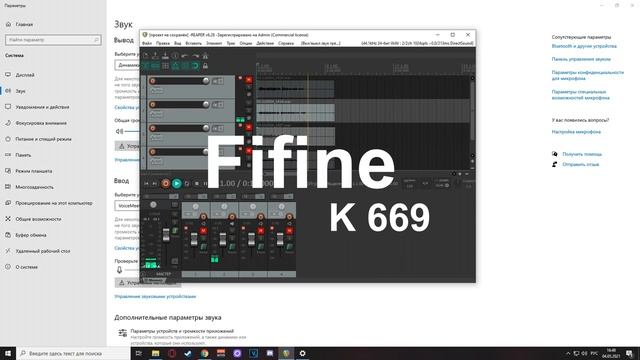Expand system tray hidden icons chevron
Screen dimensions: 640x360
tap(568, 353)
